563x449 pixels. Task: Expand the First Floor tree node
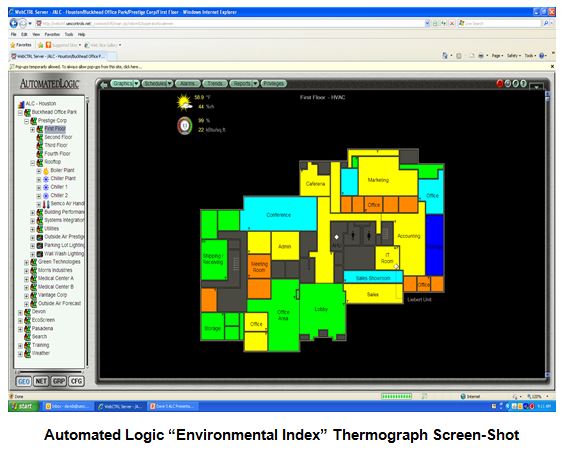(x=33, y=129)
